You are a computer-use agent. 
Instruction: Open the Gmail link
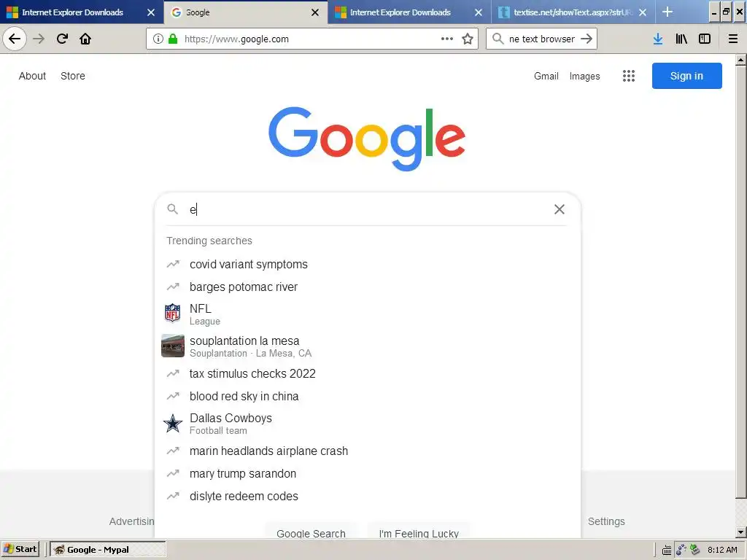(546, 76)
